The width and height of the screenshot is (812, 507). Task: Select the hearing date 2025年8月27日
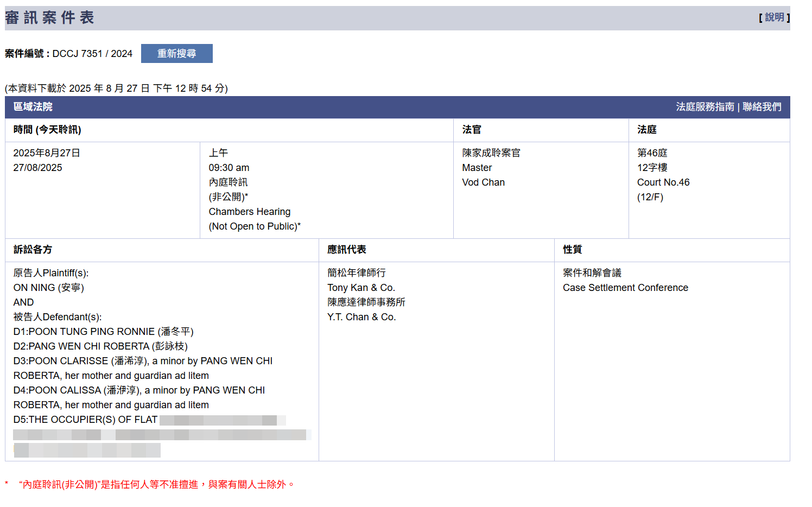[46, 153]
